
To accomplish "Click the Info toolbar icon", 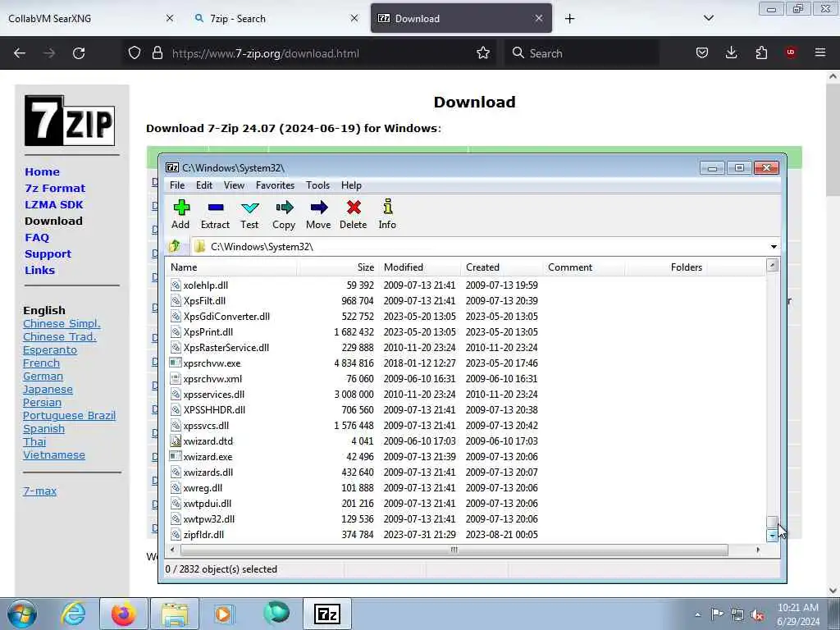I will [387, 214].
